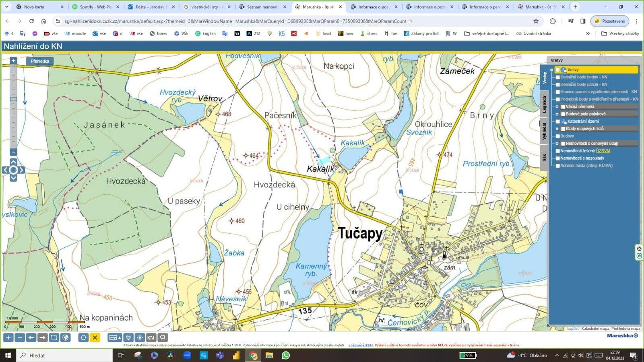Click the Přehledka button on map

(x=40, y=61)
